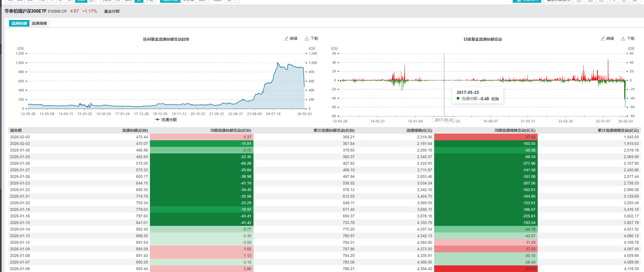Click the 基金份额 label beside the fund price
The width and height of the screenshot is (644, 272).
(x=112, y=11)
